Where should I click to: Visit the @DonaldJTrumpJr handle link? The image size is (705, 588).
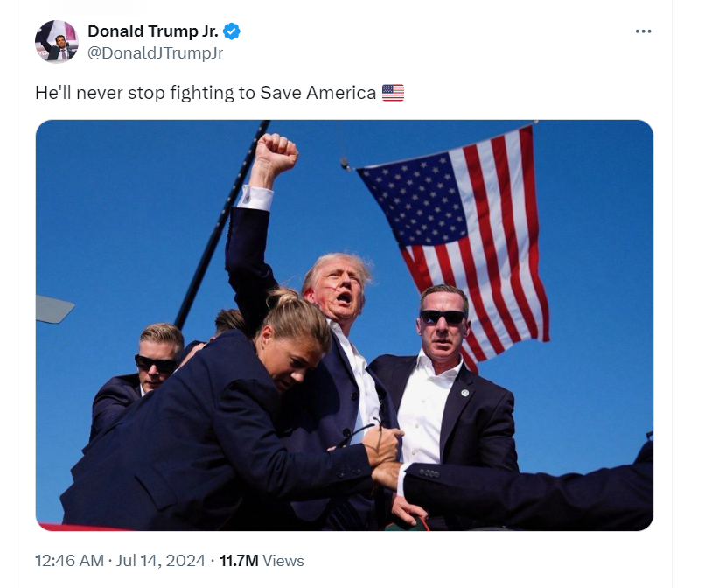155,53
